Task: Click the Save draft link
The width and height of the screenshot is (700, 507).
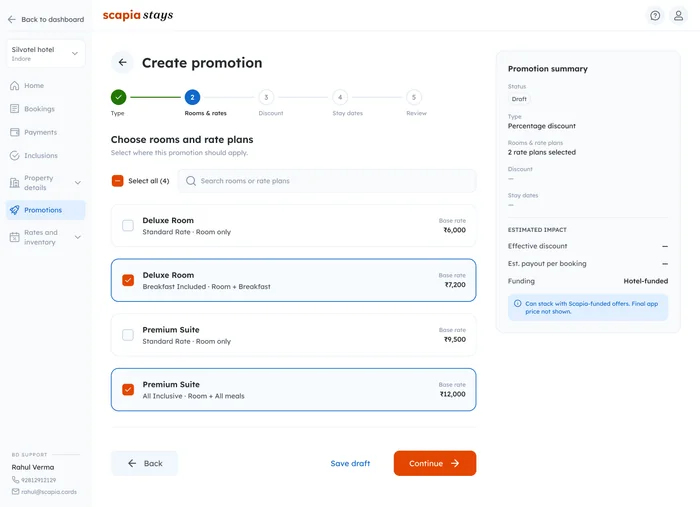Action: click(x=350, y=463)
